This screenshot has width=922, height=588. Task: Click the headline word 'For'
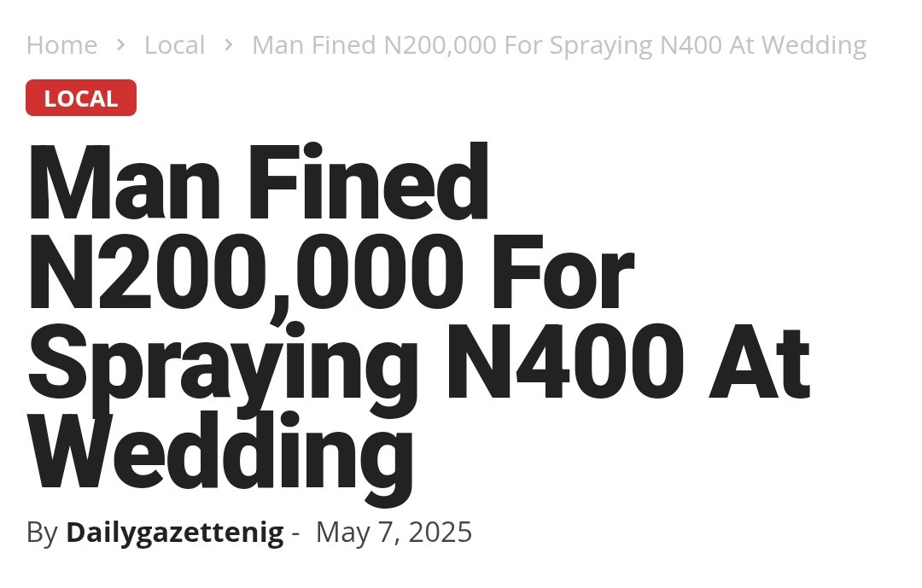pos(563,272)
